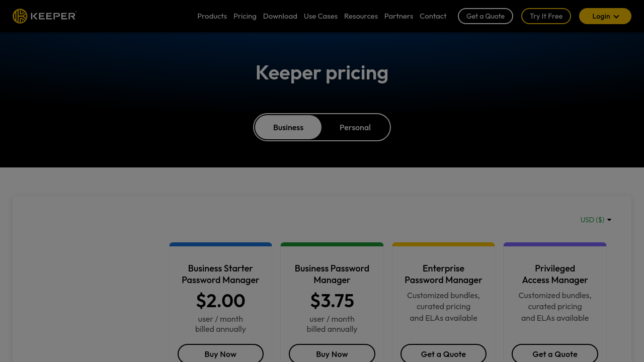
Task: Open the Products menu
Action: [x=212, y=16]
